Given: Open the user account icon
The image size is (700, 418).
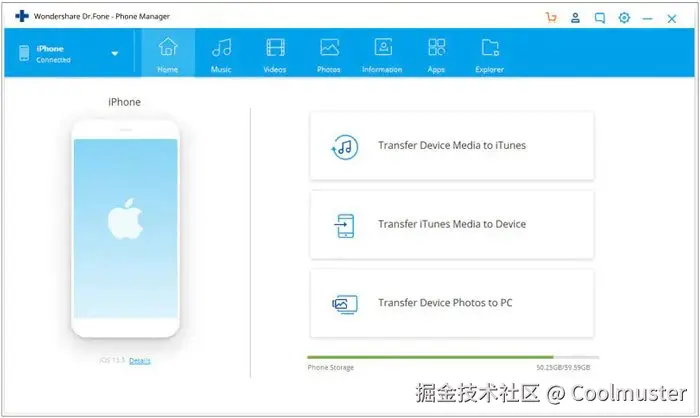Looking at the screenshot, I should (x=575, y=18).
